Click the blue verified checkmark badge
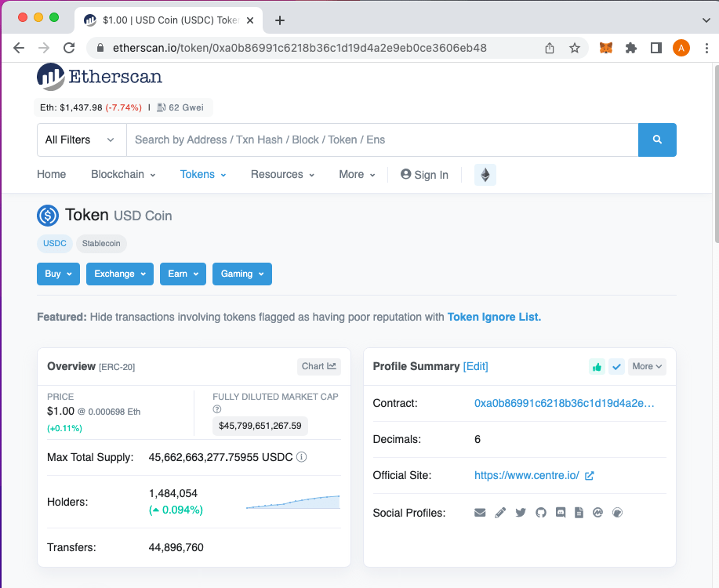 tap(616, 366)
